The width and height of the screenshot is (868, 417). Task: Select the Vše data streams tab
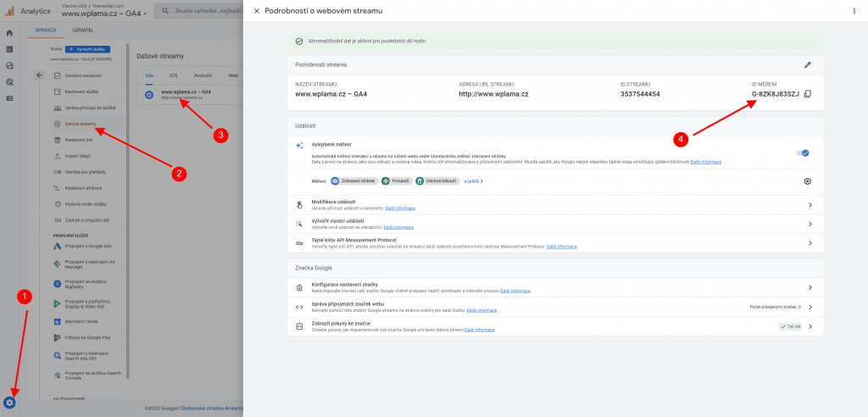click(149, 75)
